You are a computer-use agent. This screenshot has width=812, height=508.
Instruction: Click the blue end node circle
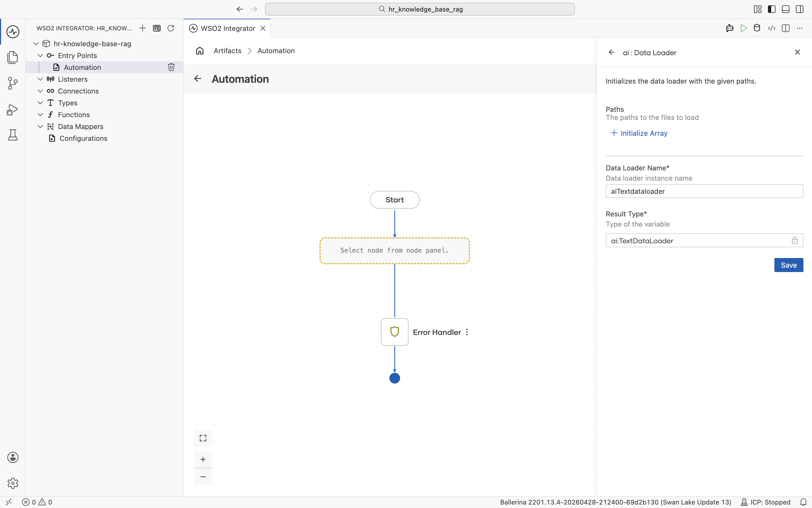(x=395, y=378)
